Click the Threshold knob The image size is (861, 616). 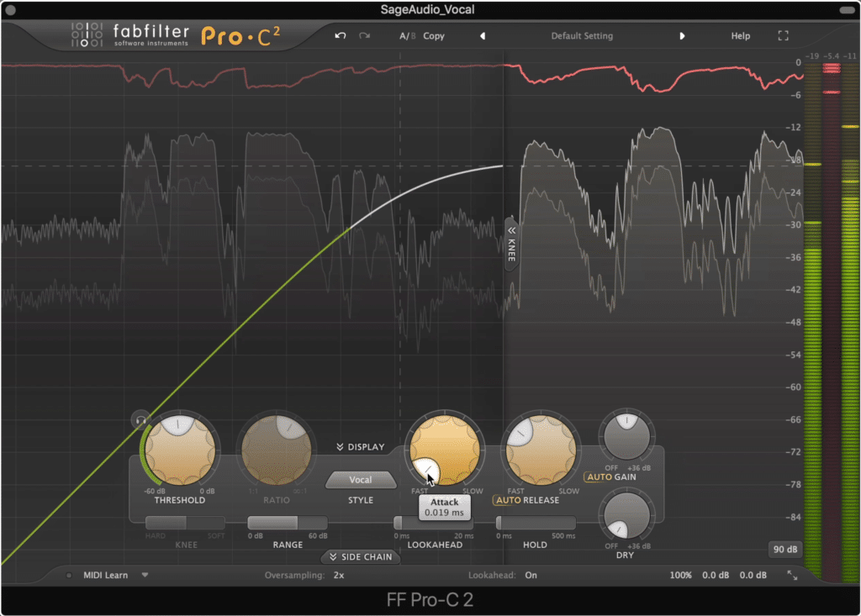pyautogui.click(x=180, y=450)
